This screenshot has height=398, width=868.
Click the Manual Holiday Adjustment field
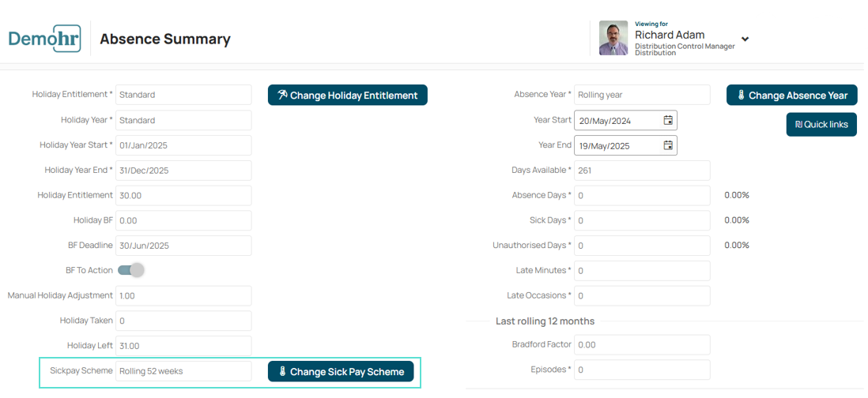pyautogui.click(x=183, y=295)
